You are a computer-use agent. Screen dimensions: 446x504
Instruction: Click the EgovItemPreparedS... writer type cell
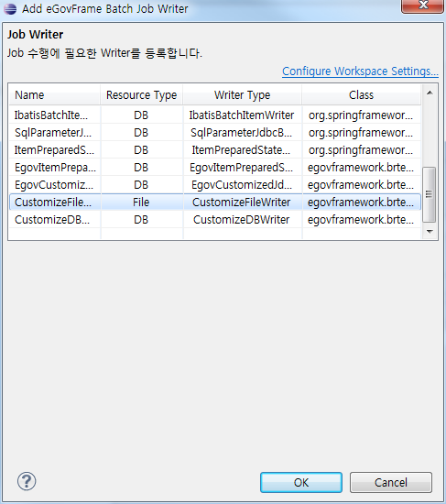[243, 168]
